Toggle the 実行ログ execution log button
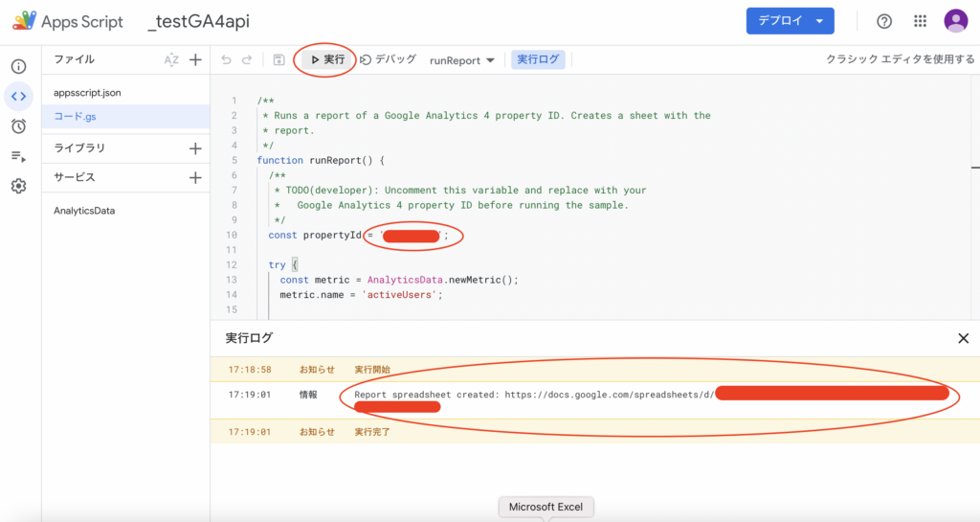 pos(538,59)
